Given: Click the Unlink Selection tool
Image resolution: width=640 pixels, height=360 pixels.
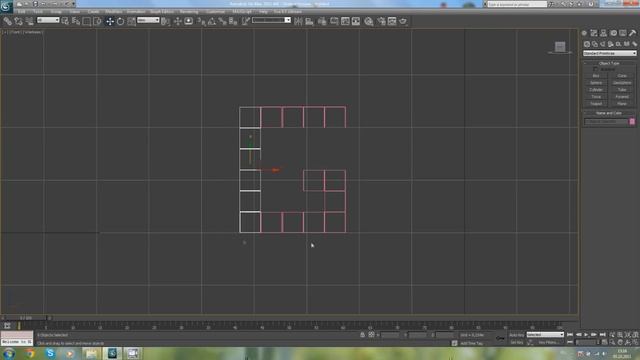Looking at the screenshot, I should pyautogui.click(x=18, y=21).
